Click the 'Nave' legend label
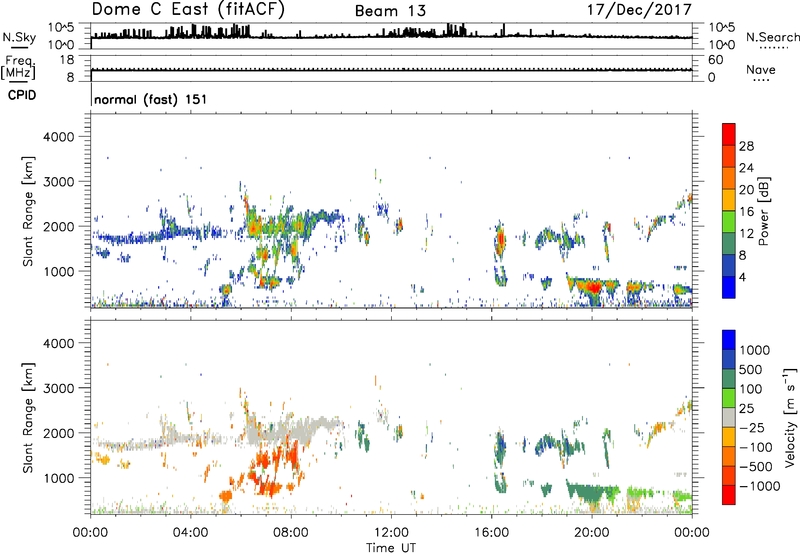Screen dimensions: 800x554 [x=761, y=69]
